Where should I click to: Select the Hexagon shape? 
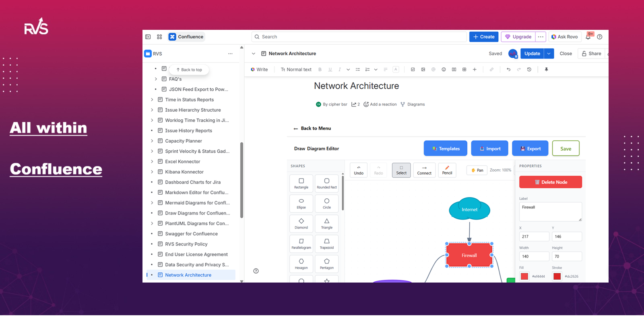tap(301, 264)
